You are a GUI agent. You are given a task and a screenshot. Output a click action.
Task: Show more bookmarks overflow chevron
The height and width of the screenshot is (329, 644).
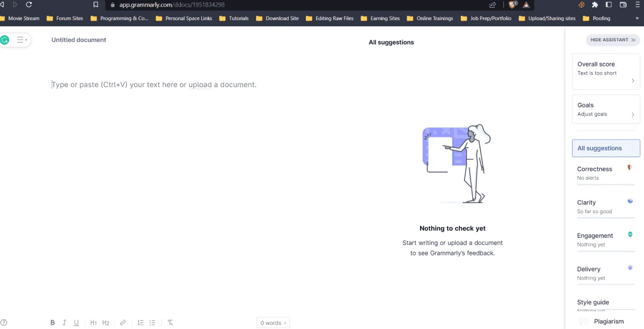point(637,18)
